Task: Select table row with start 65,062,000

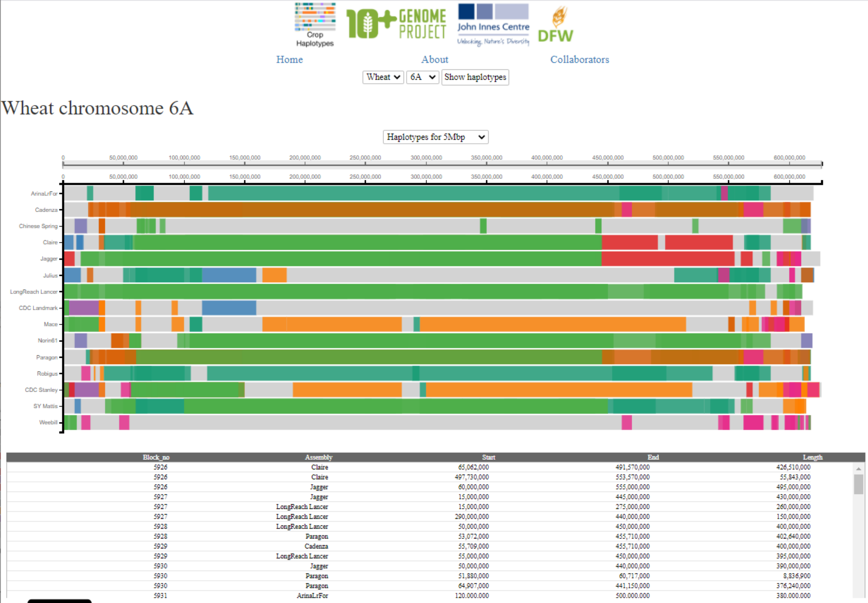Action: tap(430, 467)
